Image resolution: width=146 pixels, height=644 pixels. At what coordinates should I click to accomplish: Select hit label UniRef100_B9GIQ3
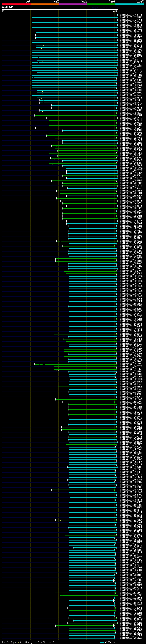click(x=131, y=40)
